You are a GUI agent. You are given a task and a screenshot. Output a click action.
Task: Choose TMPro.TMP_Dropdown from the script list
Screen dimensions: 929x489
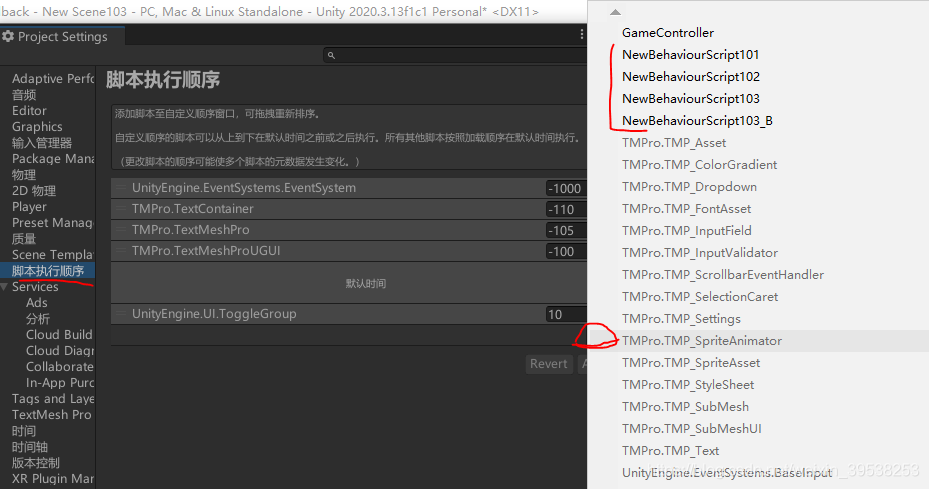689,187
